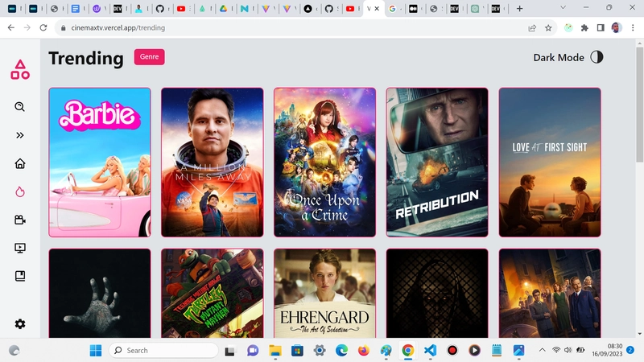
Task: Open the Extensions puzzle icon
Action: point(584,27)
